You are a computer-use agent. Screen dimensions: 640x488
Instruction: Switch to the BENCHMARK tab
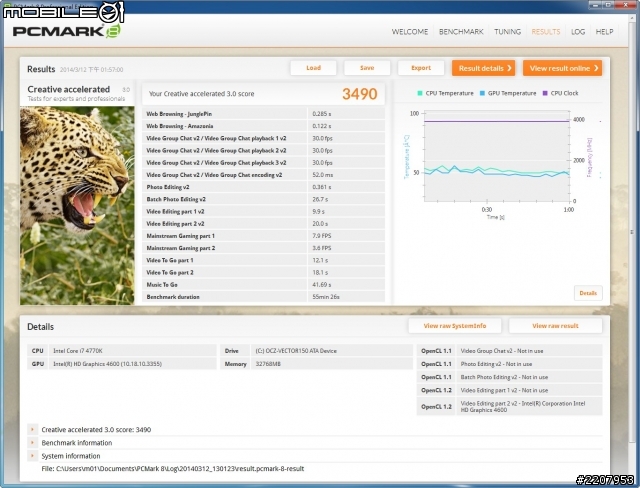point(461,31)
